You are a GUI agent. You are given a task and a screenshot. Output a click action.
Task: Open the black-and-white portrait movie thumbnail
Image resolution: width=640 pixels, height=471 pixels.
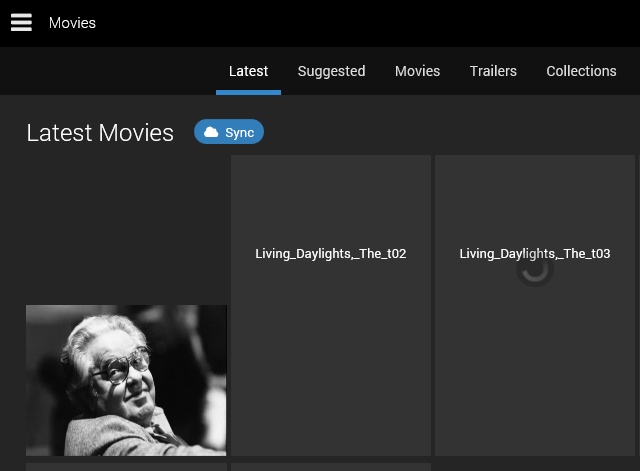126,380
